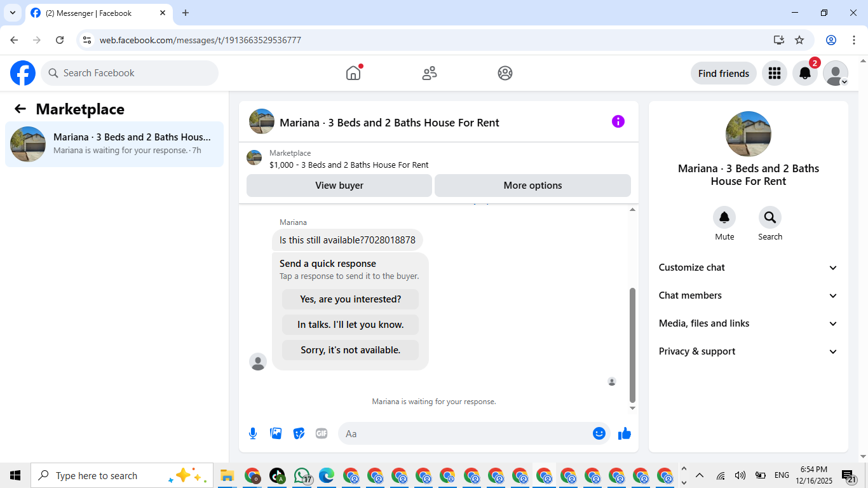Click the Find friends button
868x488 pixels.
point(724,73)
